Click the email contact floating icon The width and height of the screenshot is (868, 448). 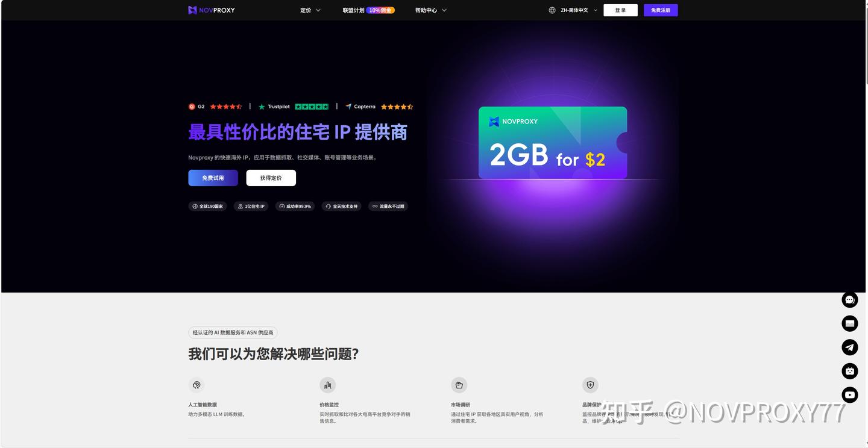pos(849,323)
